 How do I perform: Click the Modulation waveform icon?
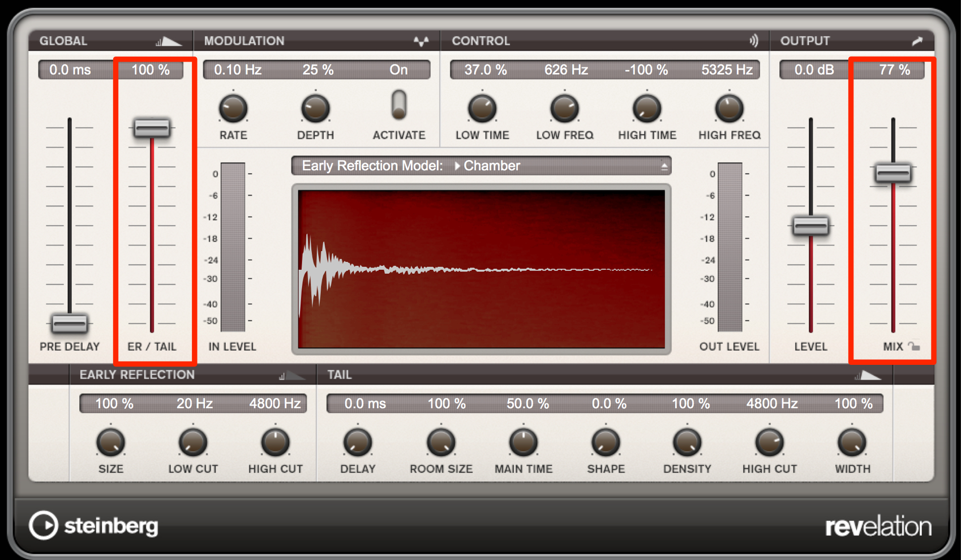(x=421, y=41)
